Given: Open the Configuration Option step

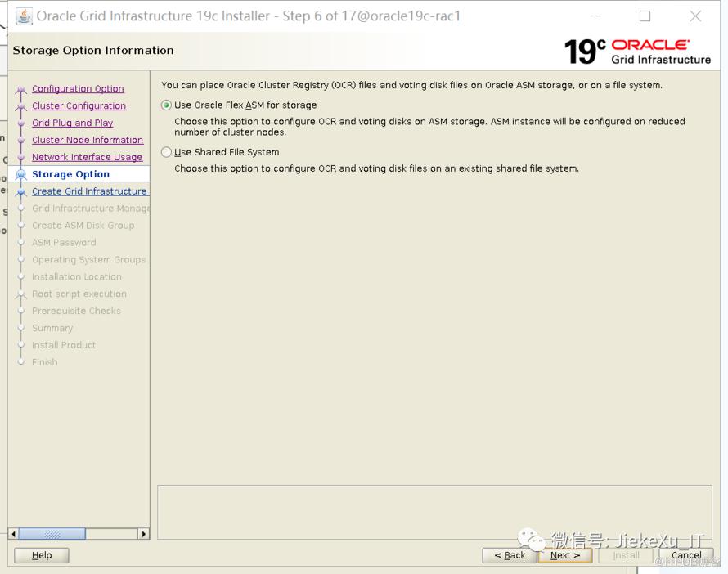Looking at the screenshot, I should click(78, 88).
